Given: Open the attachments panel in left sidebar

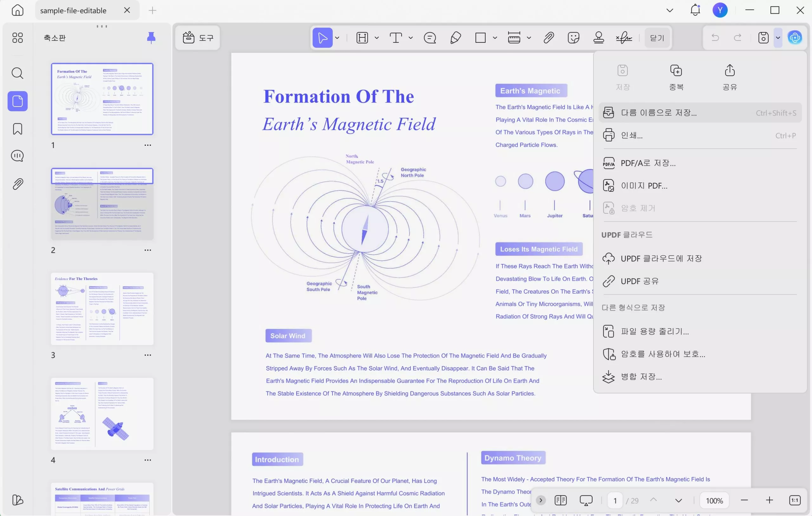Looking at the screenshot, I should click(x=17, y=184).
